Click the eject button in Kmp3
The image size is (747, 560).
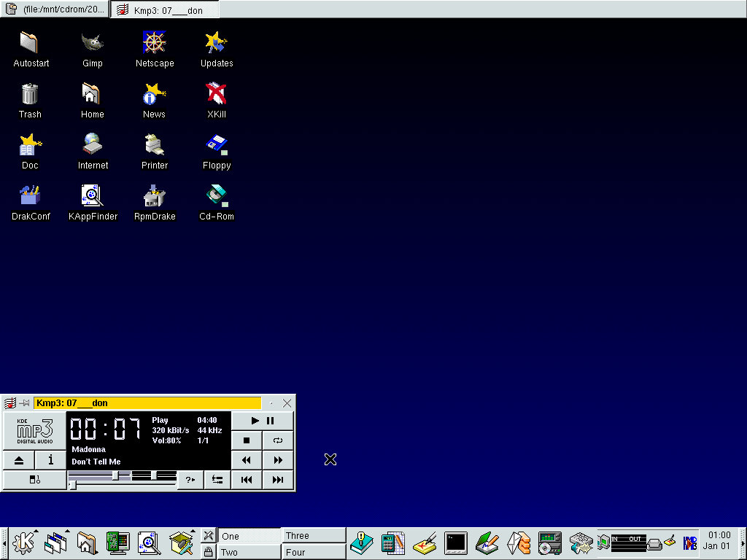19,460
